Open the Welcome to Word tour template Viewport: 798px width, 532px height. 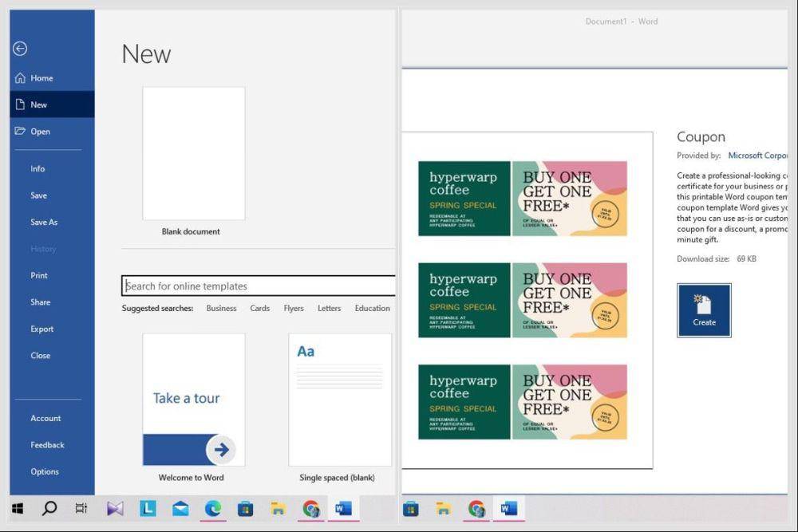pos(193,400)
